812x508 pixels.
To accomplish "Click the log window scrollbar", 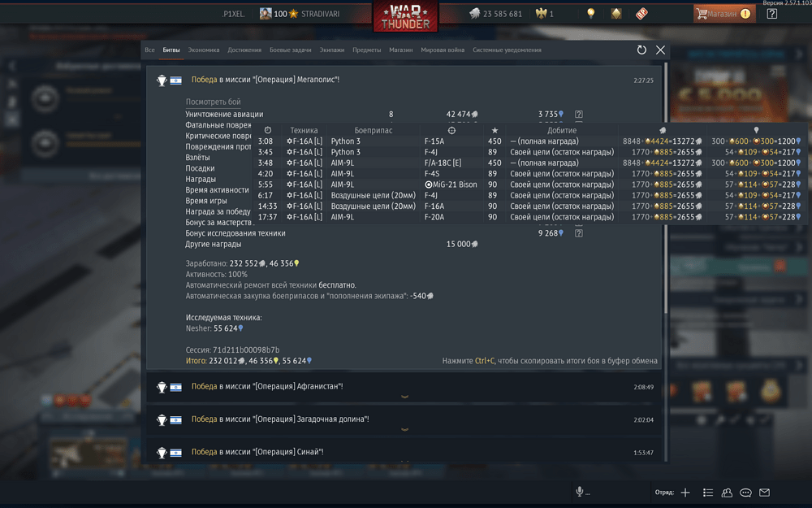I will [666, 188].
